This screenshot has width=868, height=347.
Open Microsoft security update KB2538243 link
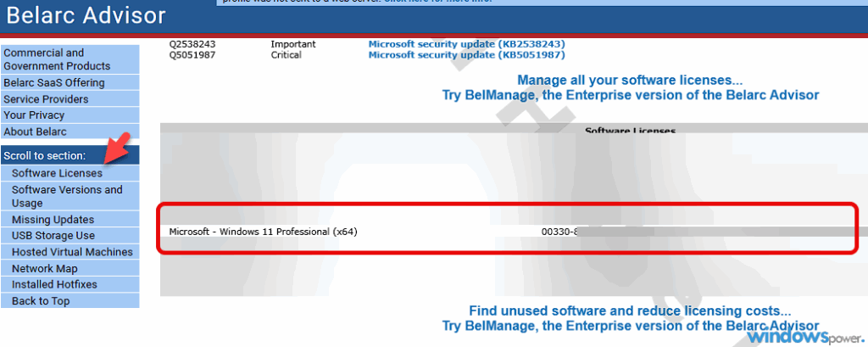pyautogui.click(x=467, y=44)
